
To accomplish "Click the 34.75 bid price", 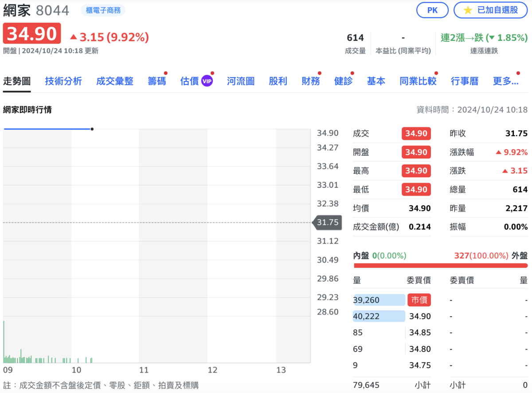I will coord(420,365).
